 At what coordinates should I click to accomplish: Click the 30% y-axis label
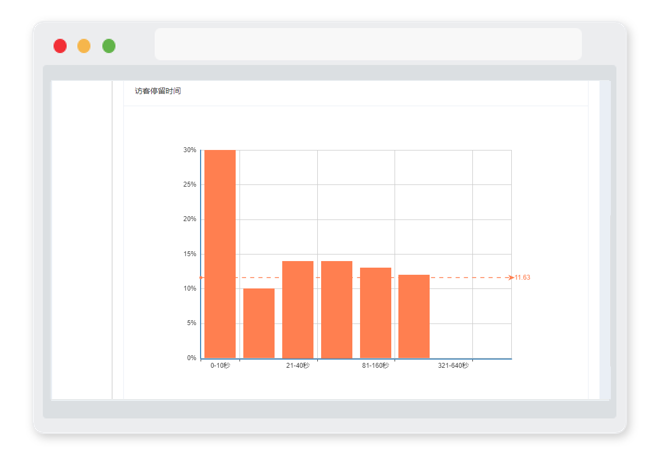coord(190,150)
